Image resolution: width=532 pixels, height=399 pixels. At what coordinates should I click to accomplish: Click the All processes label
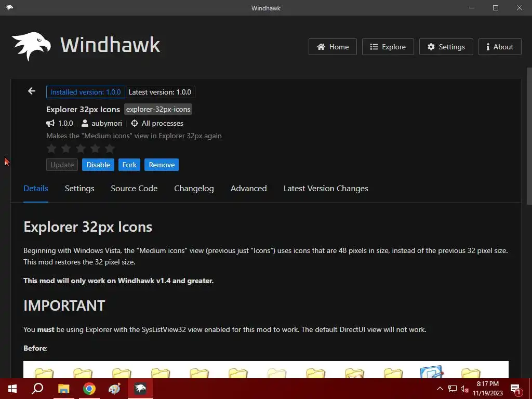[163, 123]
